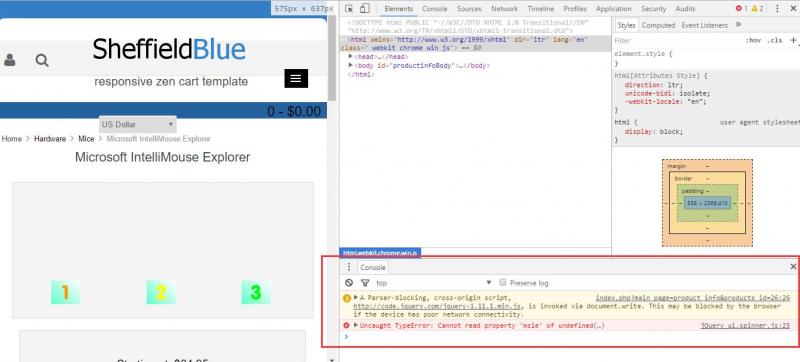Open the DevTools three-dot menu
The image size is (800, 362).
pos(778,9)
